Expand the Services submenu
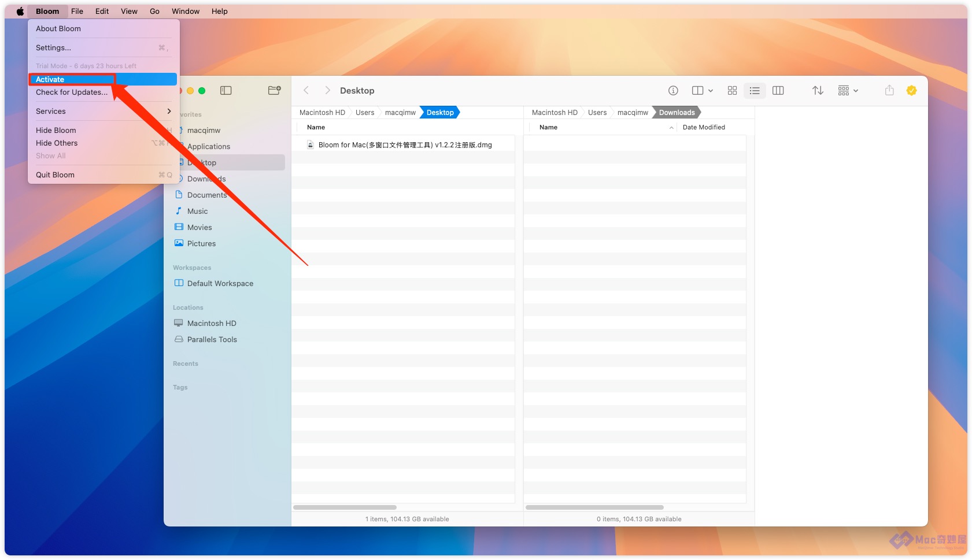 tap(104, 111)
